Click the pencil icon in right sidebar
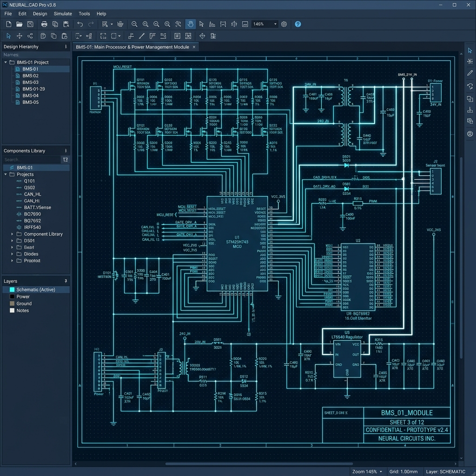The width and height of the screenshot is (476, 476). tap(470, 73)
